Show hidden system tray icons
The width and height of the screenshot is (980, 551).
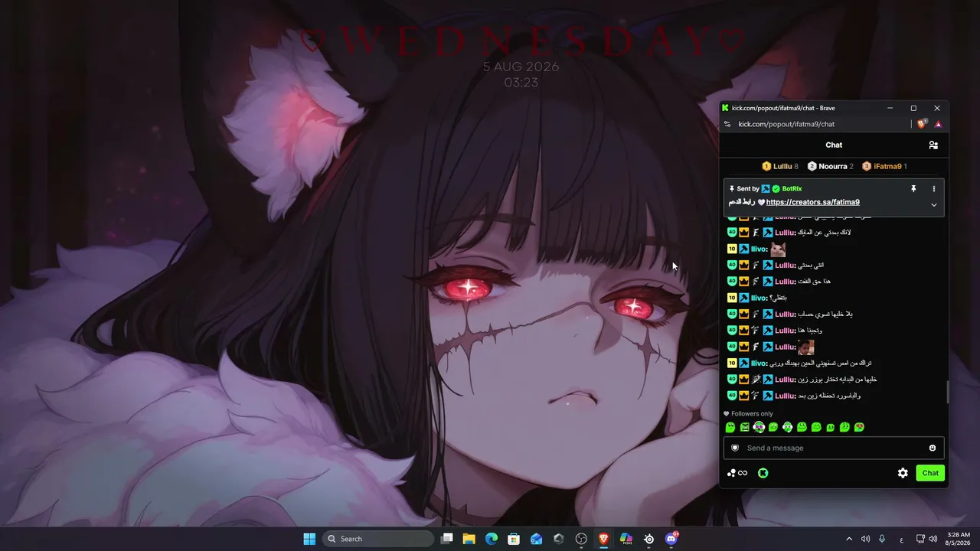point(848,539)
